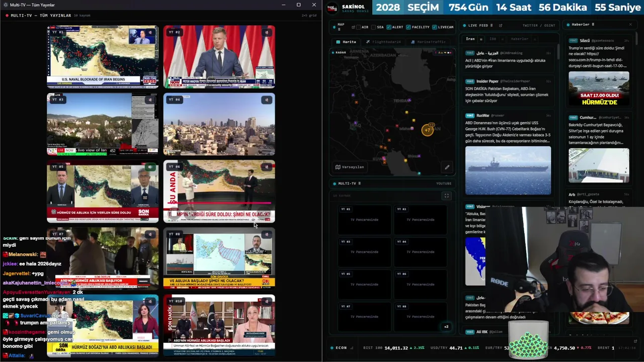Open the FlightRadar24 tab
Screen dimensions: 644x362
383,42
